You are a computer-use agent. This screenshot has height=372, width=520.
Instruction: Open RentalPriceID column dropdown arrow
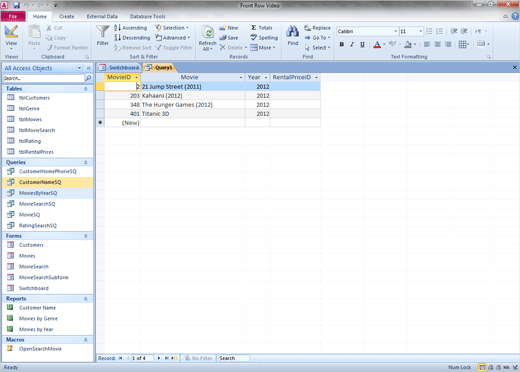coord(316,77)
